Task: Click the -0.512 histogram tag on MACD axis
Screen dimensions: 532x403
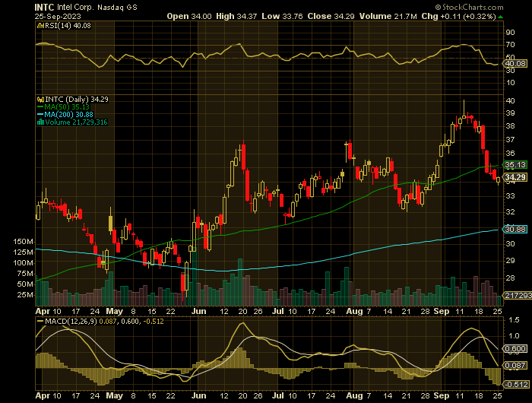Action: click(x=516, y=384)
